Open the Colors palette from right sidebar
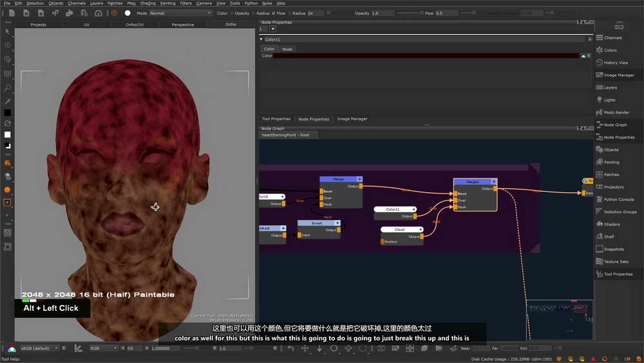644x363 pixels. point(610,50)
